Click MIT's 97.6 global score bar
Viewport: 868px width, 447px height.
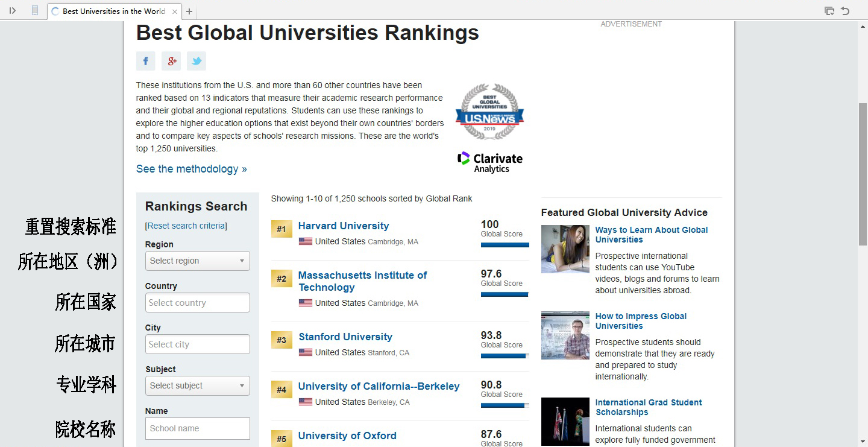point(505,294)
